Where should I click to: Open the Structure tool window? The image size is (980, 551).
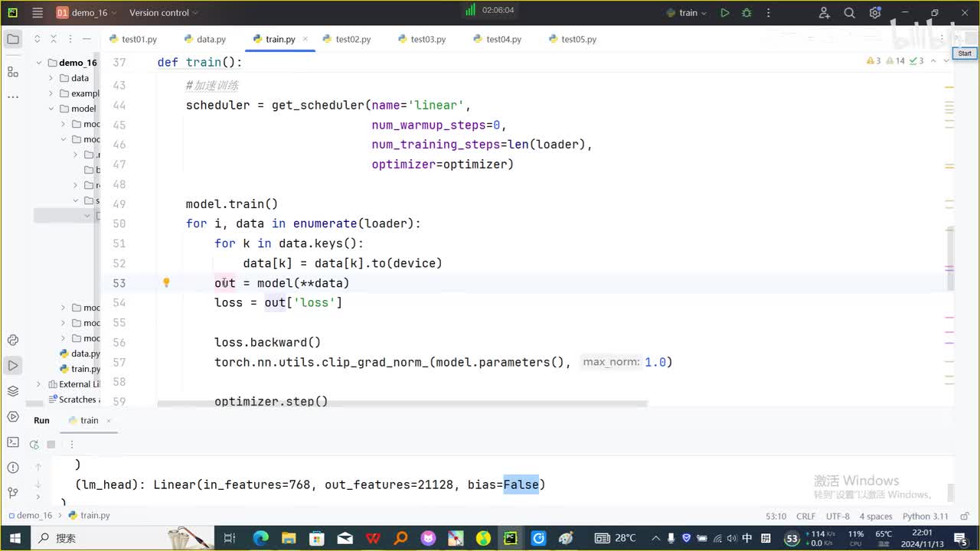tap(13, 72)
